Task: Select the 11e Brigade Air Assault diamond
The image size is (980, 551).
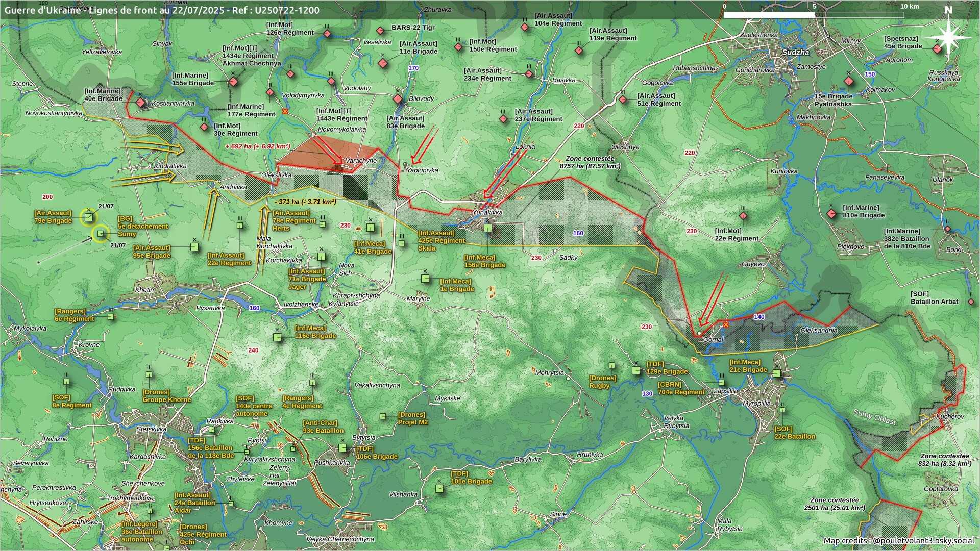Action: click(x=383, y=63)
